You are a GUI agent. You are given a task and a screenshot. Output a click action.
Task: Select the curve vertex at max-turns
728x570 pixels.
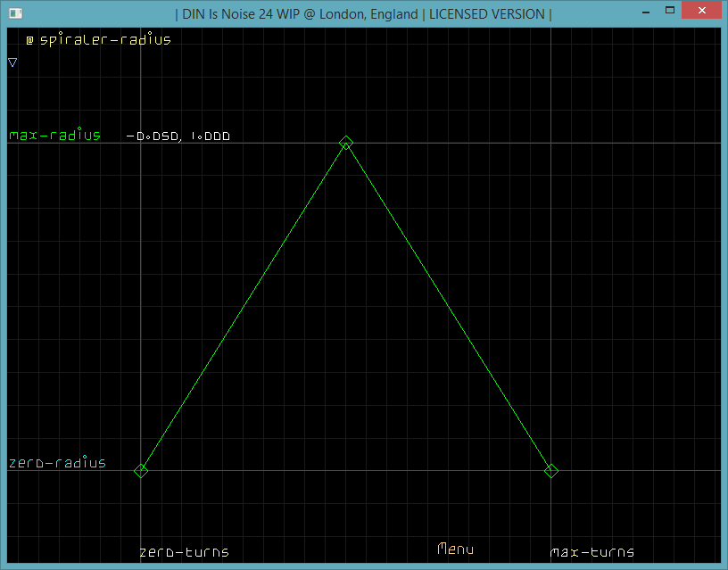click(x=551, y=471)
